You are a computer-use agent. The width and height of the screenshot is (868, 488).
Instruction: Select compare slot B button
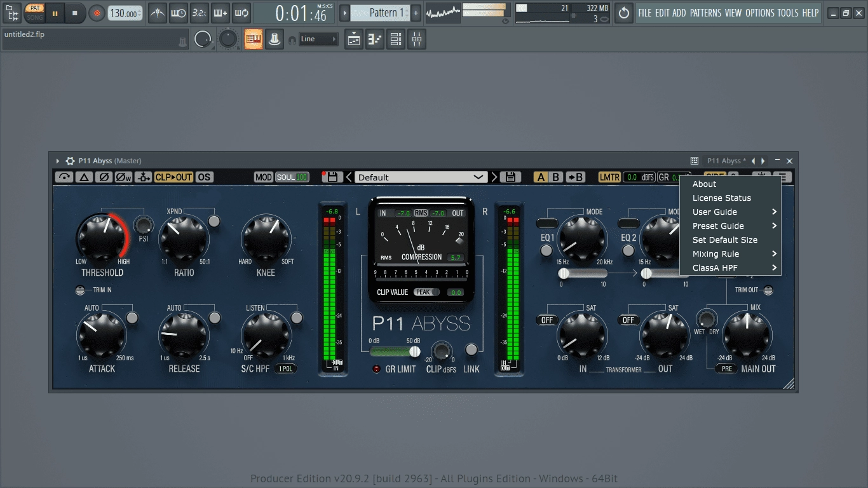pos(555,177)
